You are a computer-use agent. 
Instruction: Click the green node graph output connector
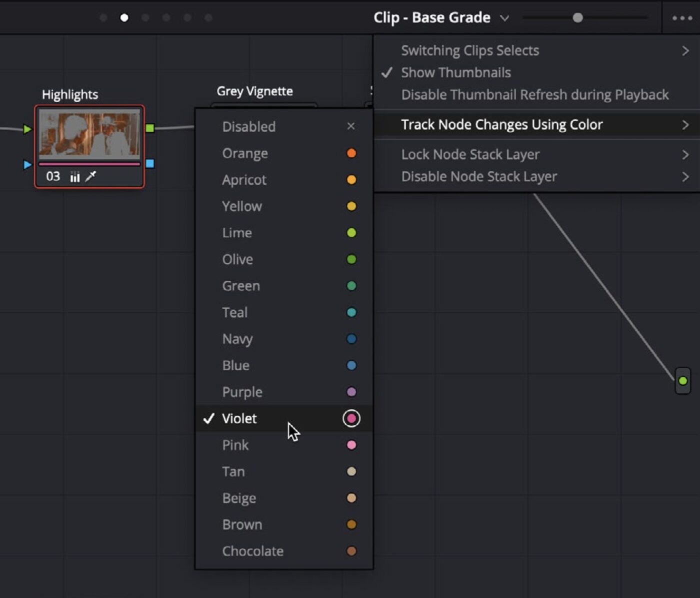coord(683,381)
